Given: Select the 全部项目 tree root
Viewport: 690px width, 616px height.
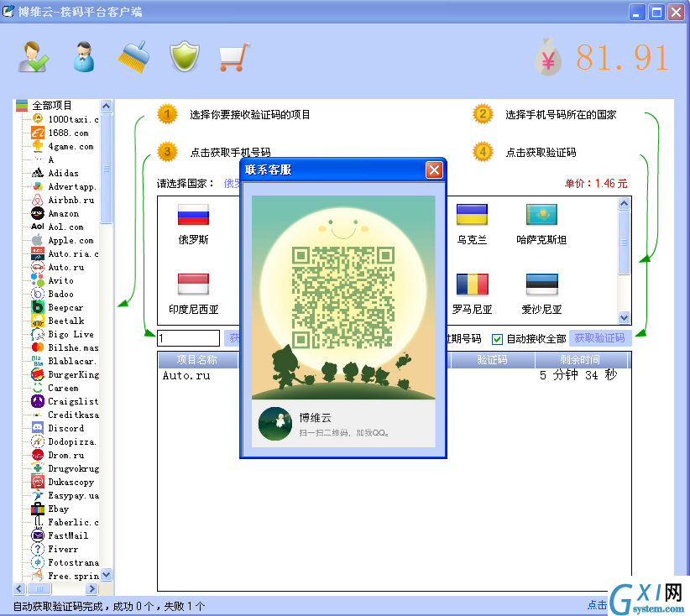Looking at the screenshot, I should coord(52,106).
